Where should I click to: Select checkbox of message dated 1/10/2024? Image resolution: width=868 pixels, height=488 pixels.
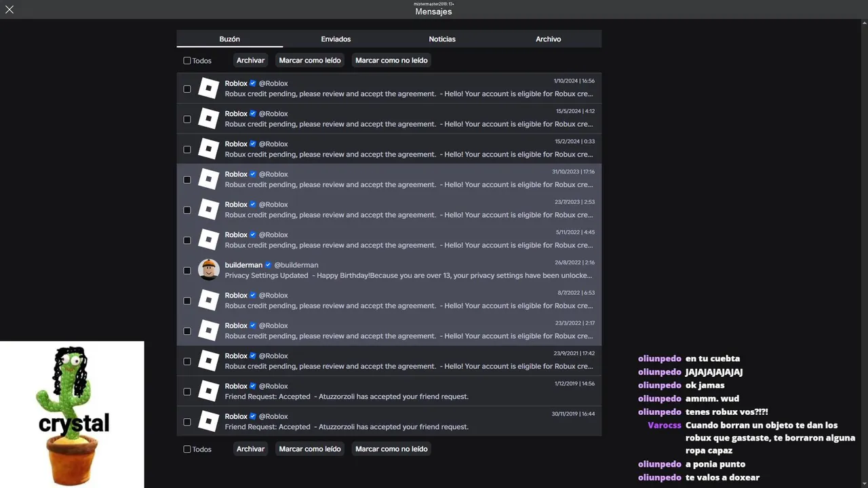click(x=187, y=89)
